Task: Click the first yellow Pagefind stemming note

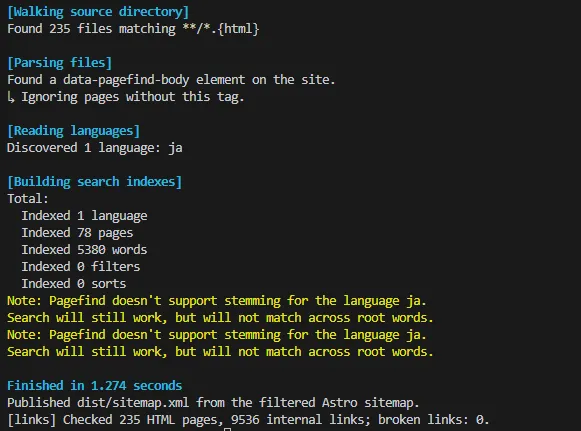Action: click(x=217, y=301)
